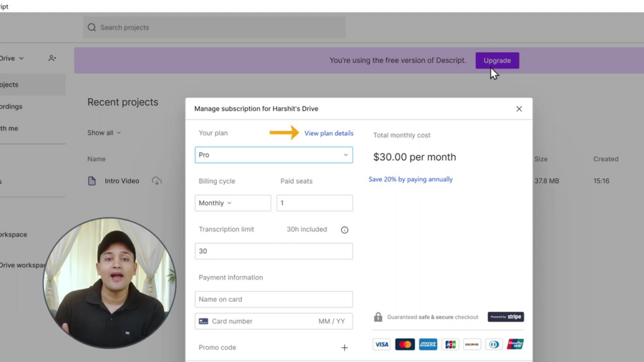
Task: Open the Pro plan dropdown
Action: coord(274,155)
